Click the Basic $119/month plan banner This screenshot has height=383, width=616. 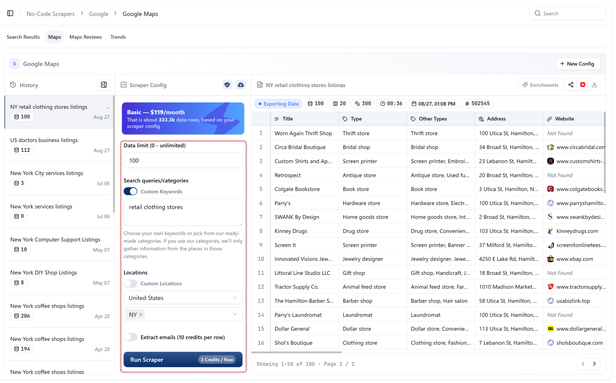click(x=183, y=119)
